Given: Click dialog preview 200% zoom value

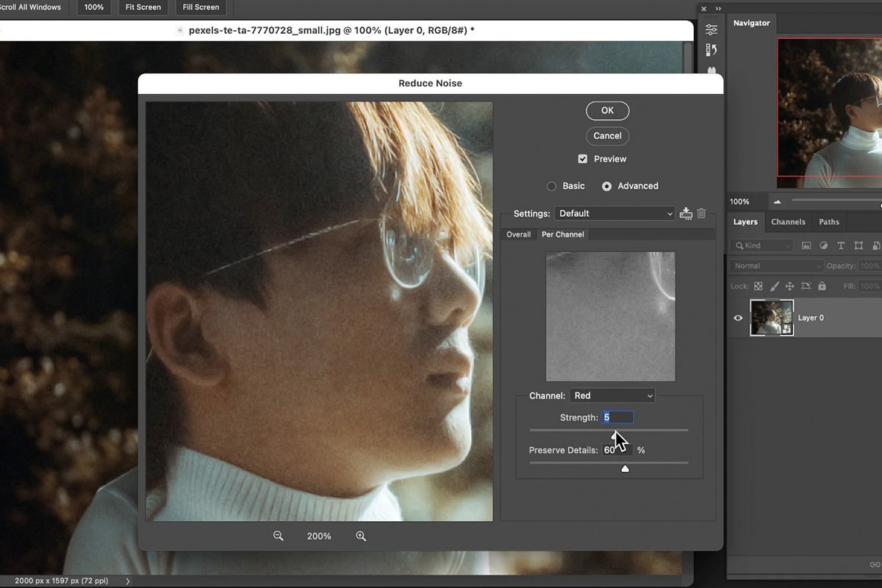Looking at the screenshot, I should [319, 537].
